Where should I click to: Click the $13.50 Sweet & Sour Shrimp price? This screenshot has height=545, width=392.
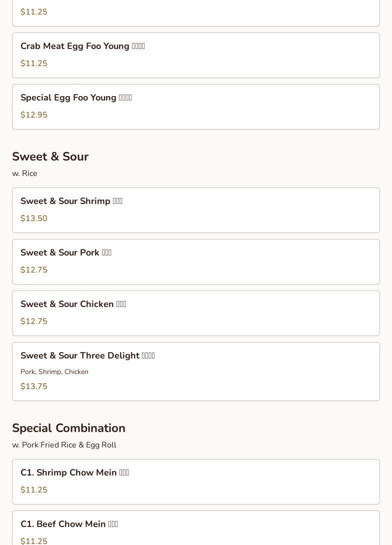[34, 218]
